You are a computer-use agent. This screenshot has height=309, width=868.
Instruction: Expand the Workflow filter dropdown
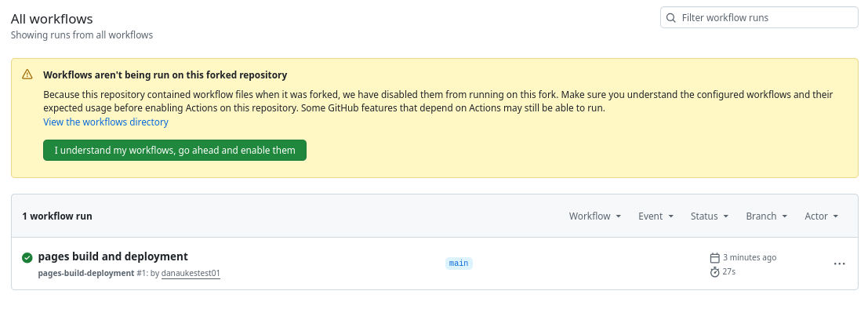click(594, 216)
